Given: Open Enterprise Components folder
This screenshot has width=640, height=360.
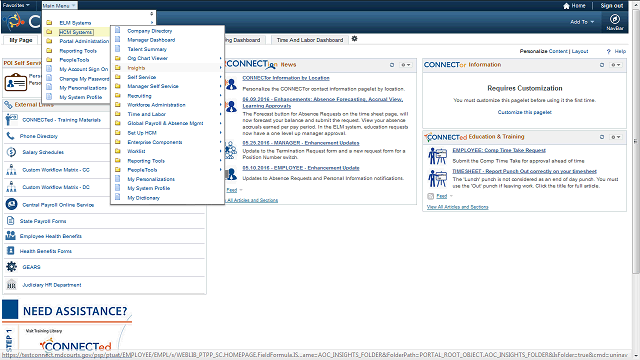Looking at the screenshot, I should click(x=155, y=142).
